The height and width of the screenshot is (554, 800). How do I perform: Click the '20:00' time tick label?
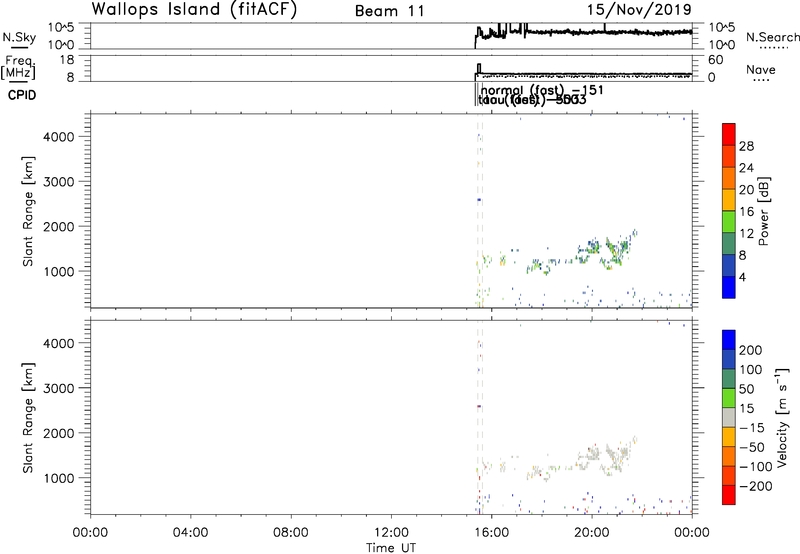pyautogui.click(x=591, y=533)
